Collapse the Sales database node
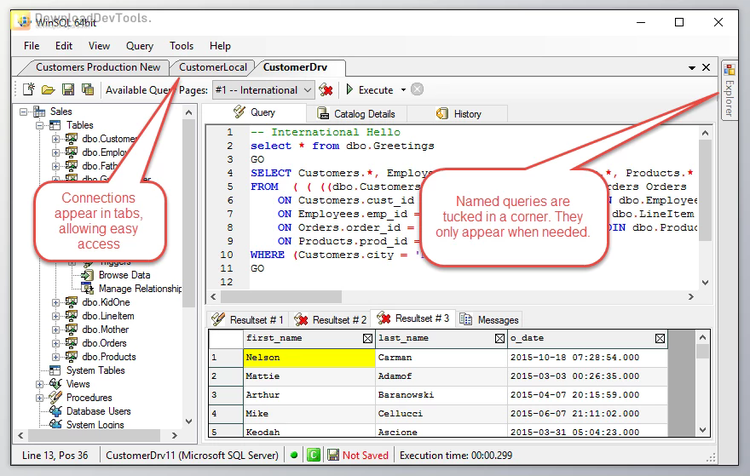 click(23, 112)
